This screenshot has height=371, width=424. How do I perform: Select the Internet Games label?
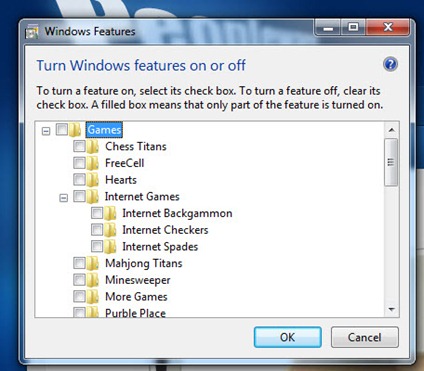[x=142, y=196]
